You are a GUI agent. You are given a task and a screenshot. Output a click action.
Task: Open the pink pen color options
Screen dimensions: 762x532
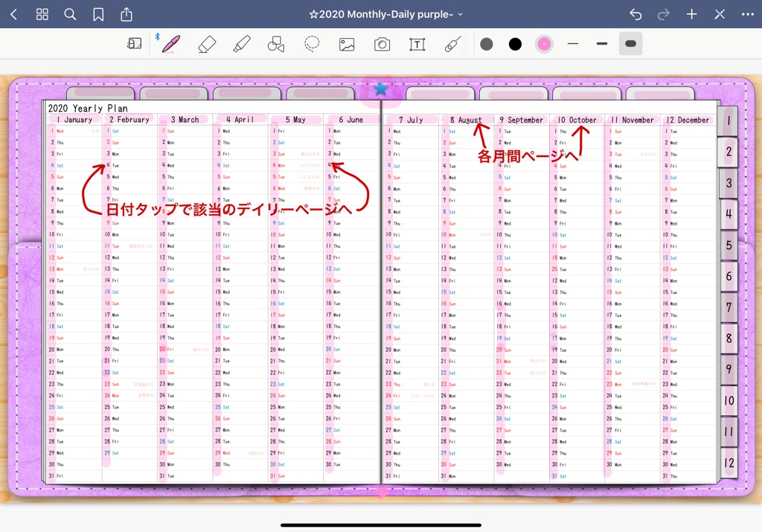click(544, 44)
